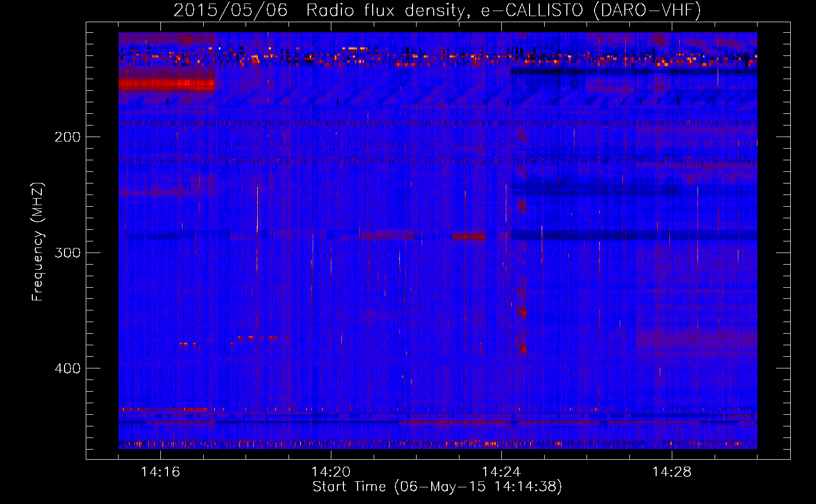
Task: Click the '14:16' time tick label
Action: coord(160,472)
